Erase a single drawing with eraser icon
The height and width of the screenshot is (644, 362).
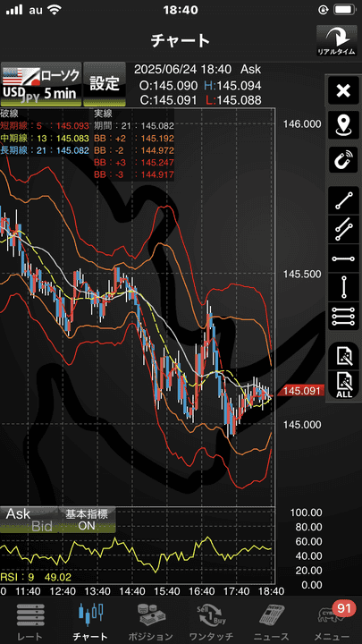click(343, 355)
